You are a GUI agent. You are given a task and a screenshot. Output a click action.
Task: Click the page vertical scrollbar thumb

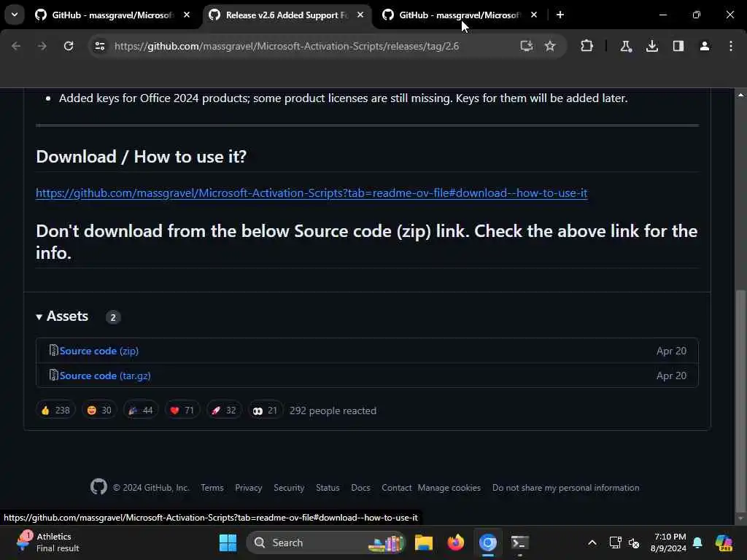(x=740, y=400)
